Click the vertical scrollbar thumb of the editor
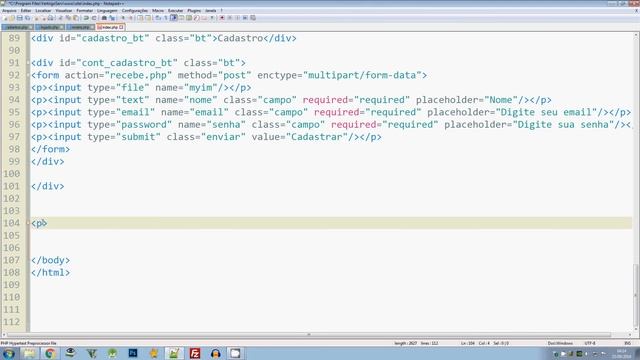This screenshot has height=360, width=640. tap(636, 295)
